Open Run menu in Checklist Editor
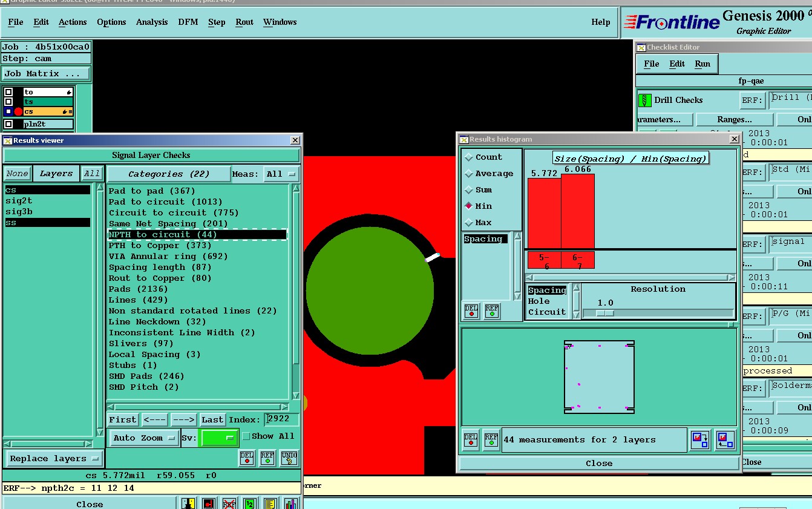Viewport: 812px width, 509px height. pos(702,64)
